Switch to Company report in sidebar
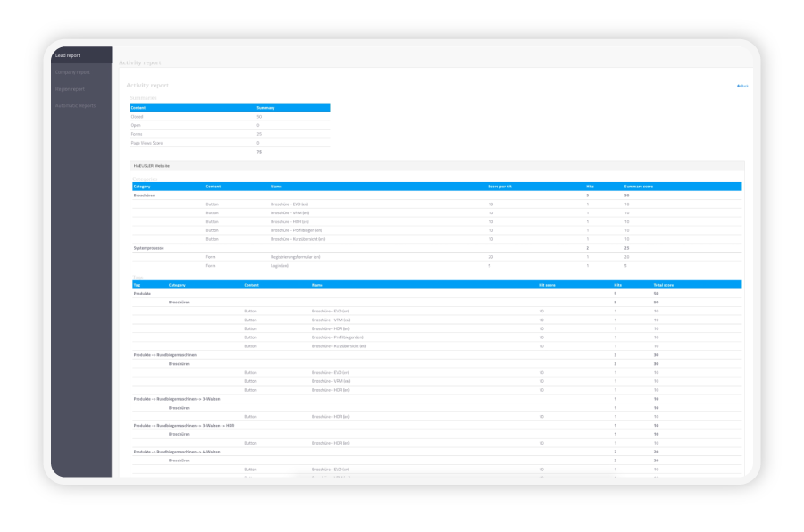 pyautogui.click(x=72, y=72)
